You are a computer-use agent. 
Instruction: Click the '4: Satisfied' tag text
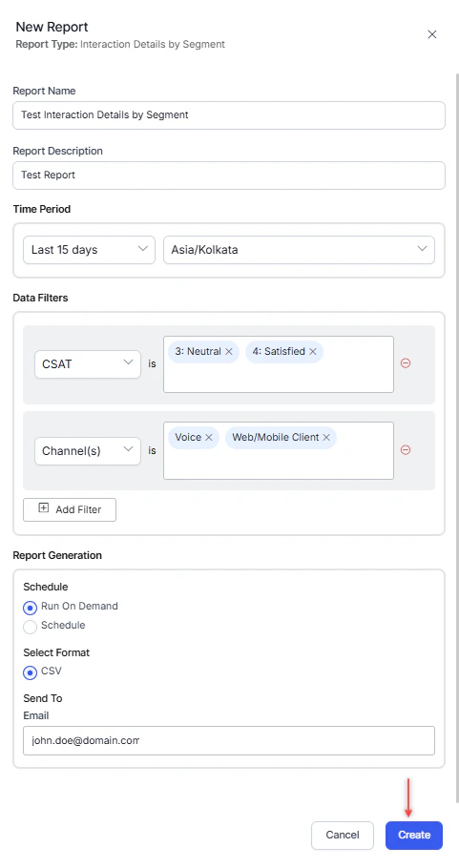[x=279, y=352]
